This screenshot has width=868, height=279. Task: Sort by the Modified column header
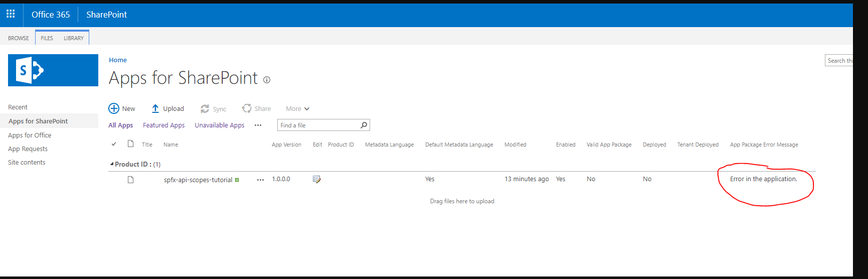pyautogui.click(x=515, y=145)
